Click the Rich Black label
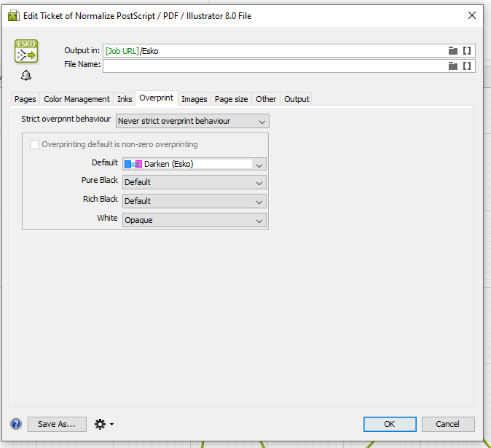491x448 pixels. 101,199
